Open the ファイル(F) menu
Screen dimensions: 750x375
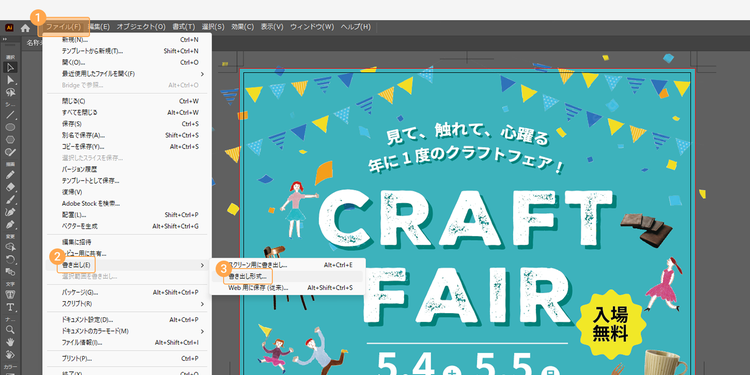[x=64, y=27]
